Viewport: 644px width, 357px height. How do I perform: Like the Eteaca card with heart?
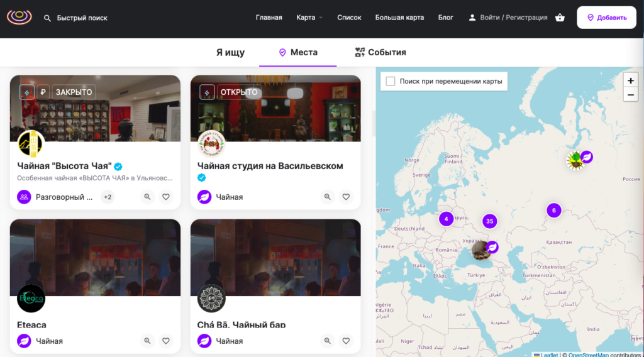[166, 341]
